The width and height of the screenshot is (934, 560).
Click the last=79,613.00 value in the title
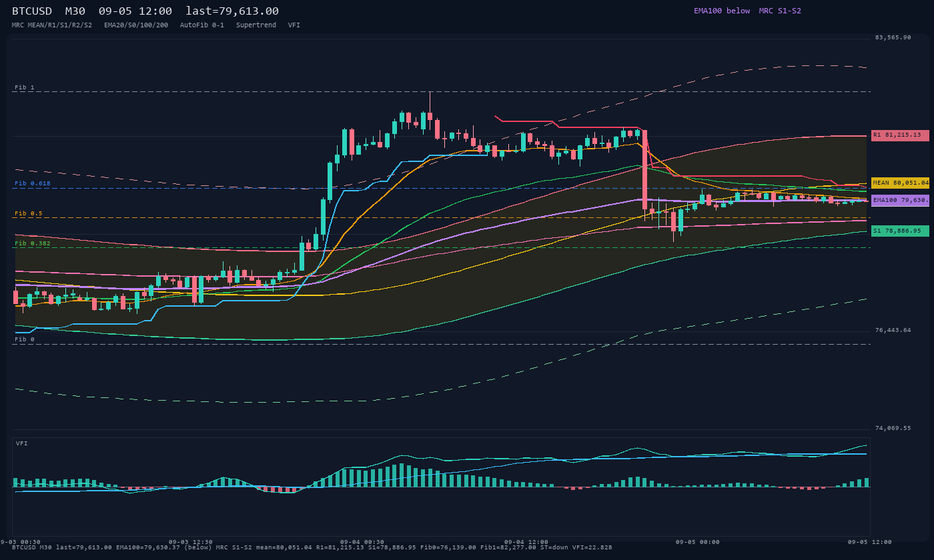tap(232, 11)
